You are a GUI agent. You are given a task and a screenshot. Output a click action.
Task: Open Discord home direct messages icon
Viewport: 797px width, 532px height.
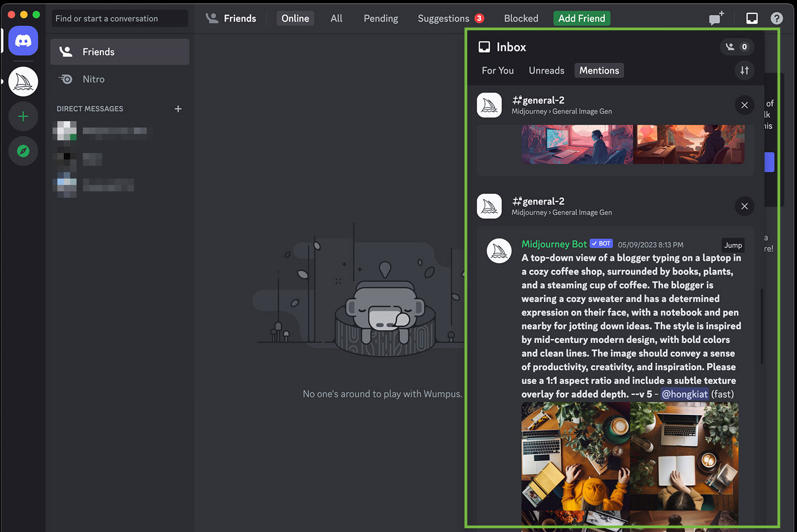[23, 40]
